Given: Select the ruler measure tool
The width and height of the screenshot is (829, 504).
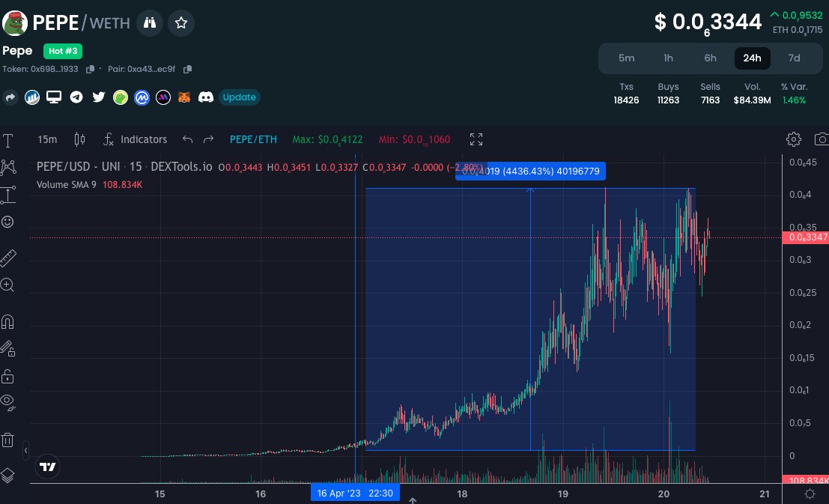Looking at the screenshot, I should [x=8, y=258].
